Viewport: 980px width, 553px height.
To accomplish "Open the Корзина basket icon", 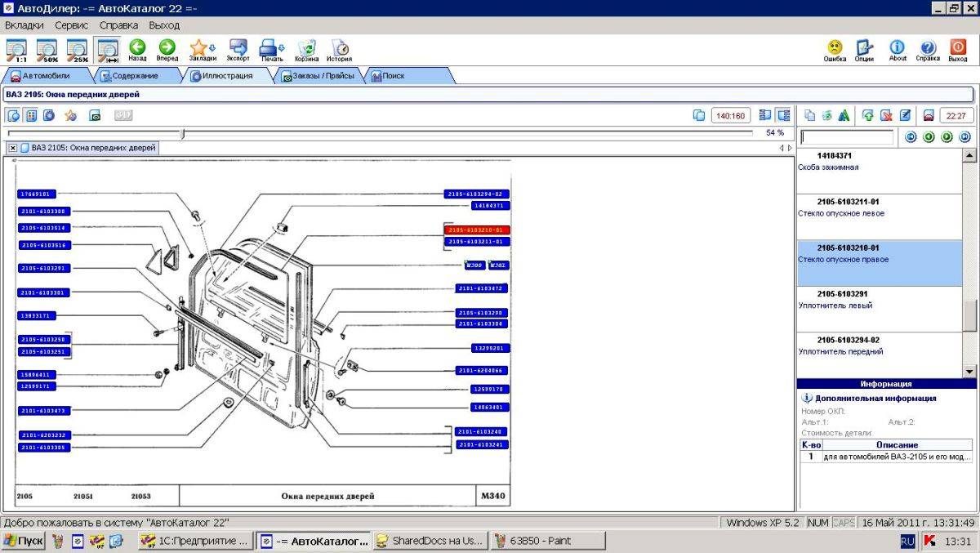I will coord(307,51).
